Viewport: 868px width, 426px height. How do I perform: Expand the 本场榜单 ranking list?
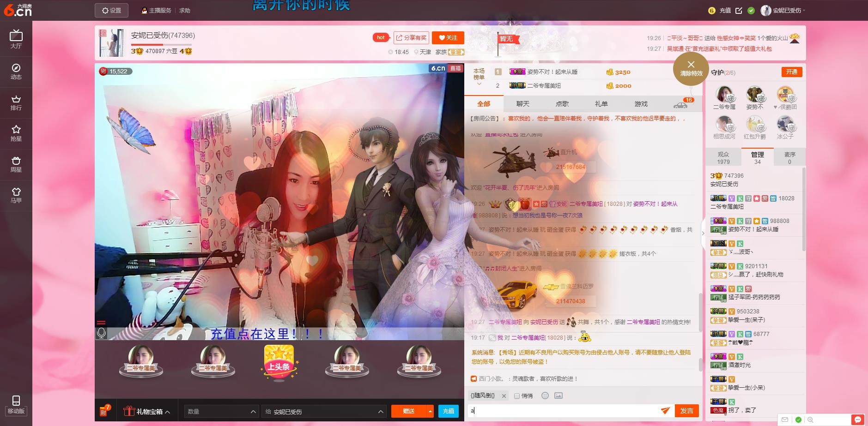coord(479,77)
